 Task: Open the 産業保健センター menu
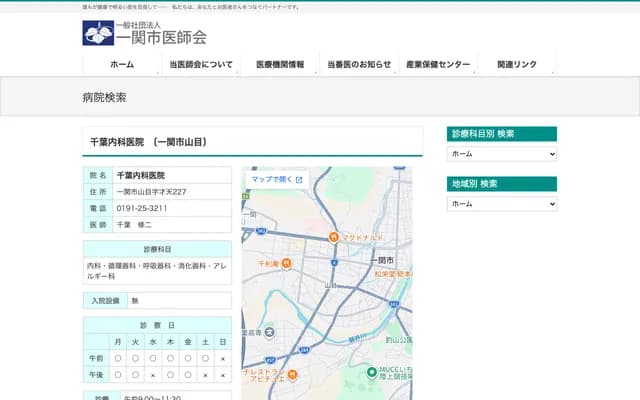pyautogui.click(x=438, y=64)
